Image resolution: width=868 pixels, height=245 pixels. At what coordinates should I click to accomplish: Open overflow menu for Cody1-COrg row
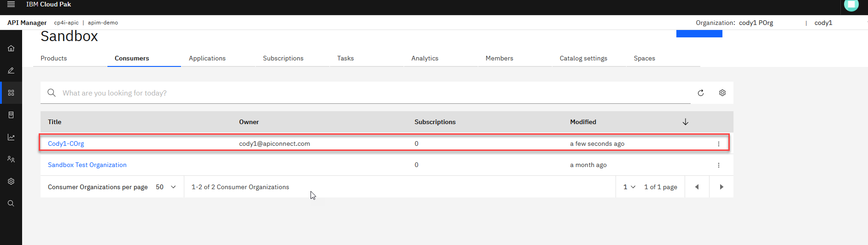(718, 144)
